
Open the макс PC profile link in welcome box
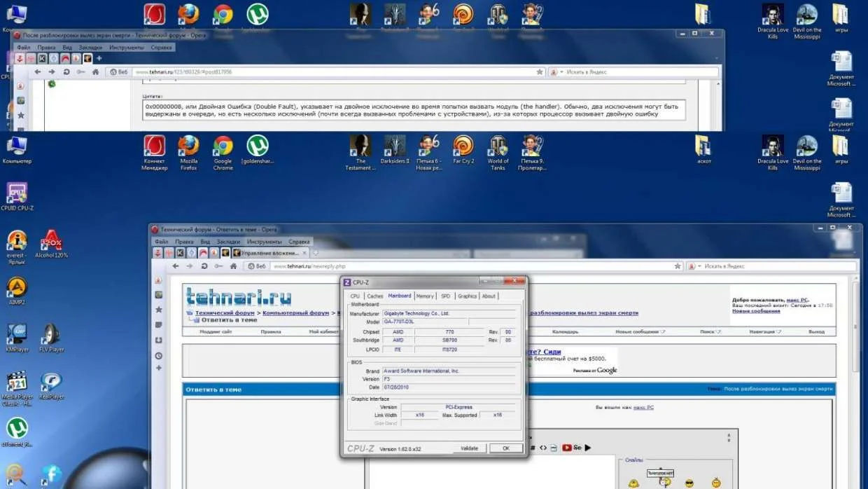pyautogui.click(x=797, y=300)
